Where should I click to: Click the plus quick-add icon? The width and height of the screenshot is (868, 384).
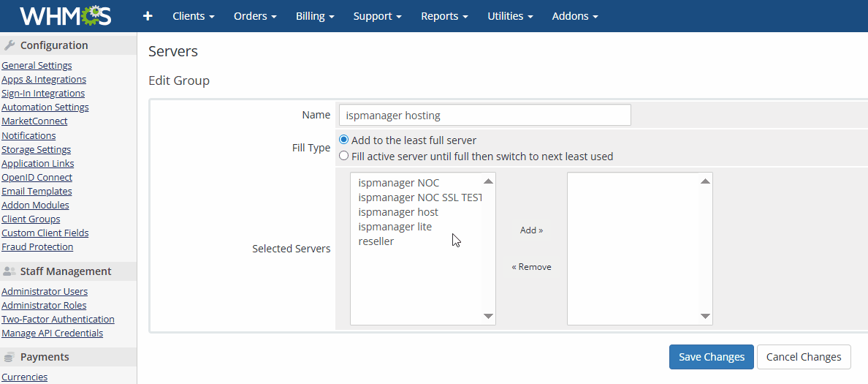point(148,16)
